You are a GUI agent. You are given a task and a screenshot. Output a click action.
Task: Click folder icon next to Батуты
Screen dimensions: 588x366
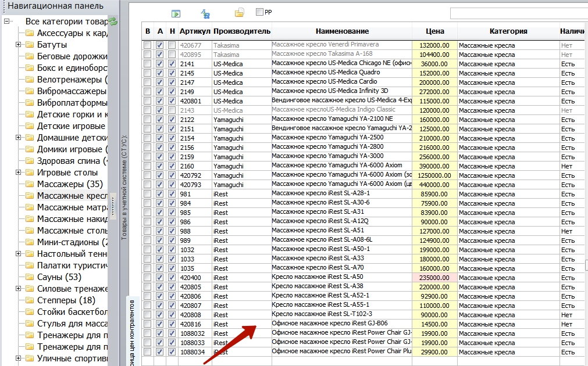30,45
